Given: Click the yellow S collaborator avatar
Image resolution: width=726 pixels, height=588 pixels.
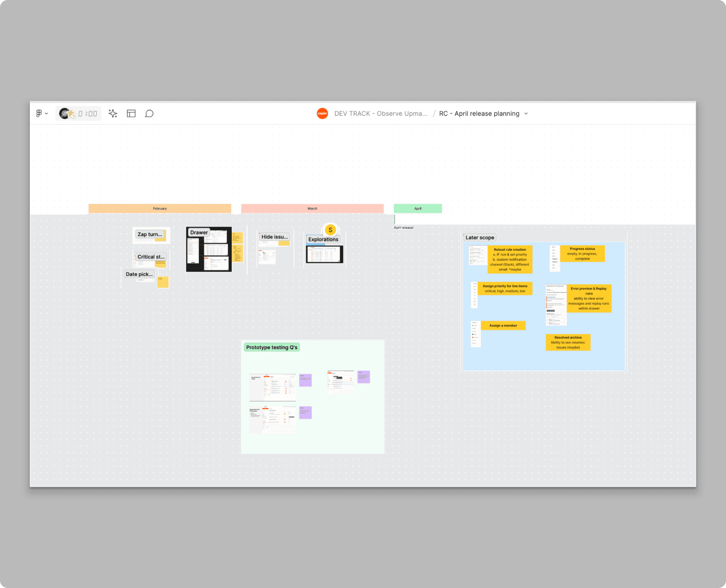Looking at the screenshot, I should (x=330, y=230).
